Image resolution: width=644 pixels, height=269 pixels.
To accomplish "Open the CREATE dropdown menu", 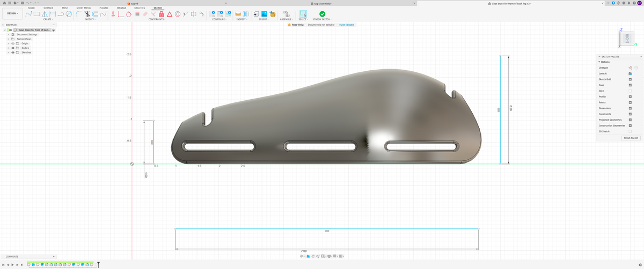I will pyautogui.click(x=48, y=19).
